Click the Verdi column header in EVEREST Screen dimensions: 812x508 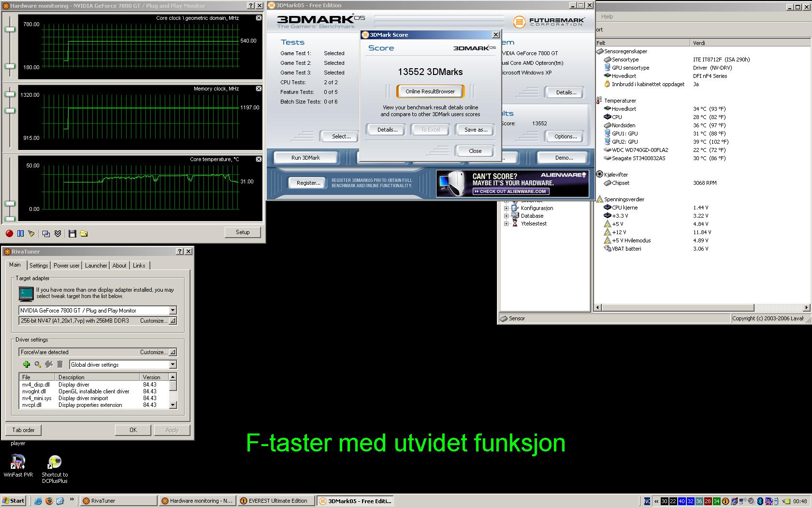(750, 43)
